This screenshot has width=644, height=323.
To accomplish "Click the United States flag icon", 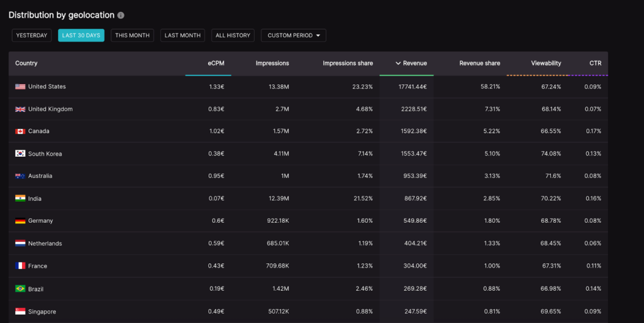I will (x=20, y=87).
